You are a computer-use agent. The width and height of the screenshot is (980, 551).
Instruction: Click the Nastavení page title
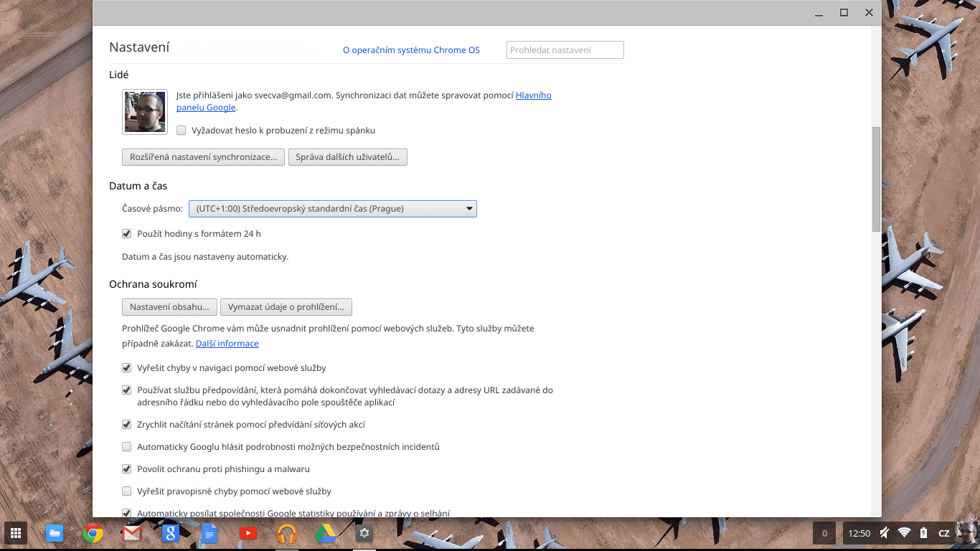(139, 47)
